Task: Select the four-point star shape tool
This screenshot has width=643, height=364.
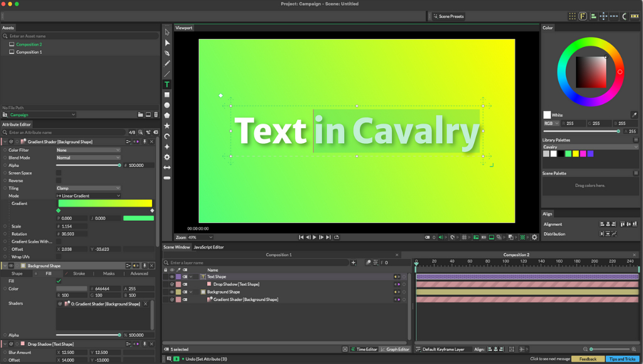Action: [x=167, y=147]
